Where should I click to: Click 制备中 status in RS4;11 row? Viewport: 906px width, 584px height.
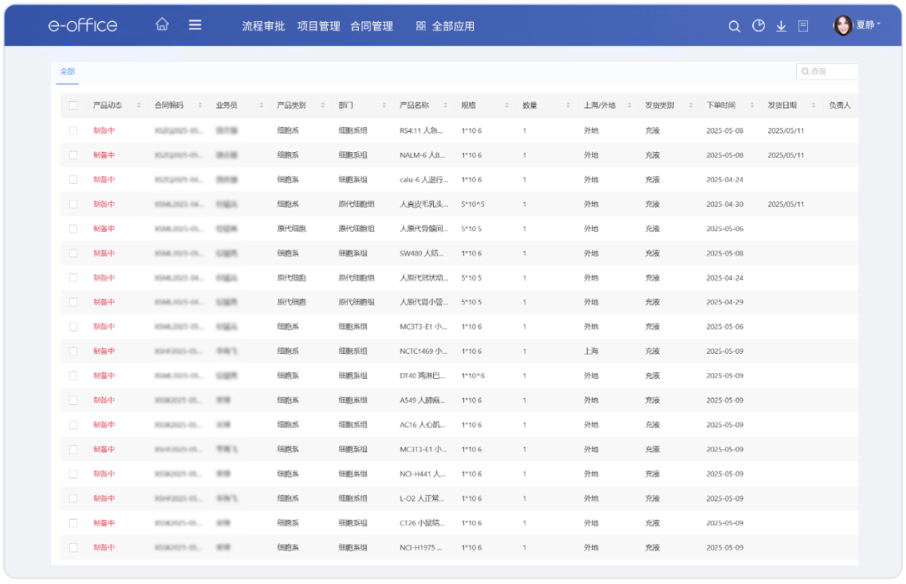[104, 131]
